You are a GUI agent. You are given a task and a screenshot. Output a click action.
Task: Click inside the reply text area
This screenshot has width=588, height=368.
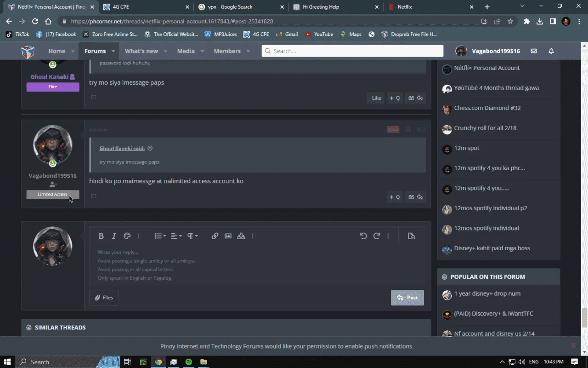(x=257, y=265)
